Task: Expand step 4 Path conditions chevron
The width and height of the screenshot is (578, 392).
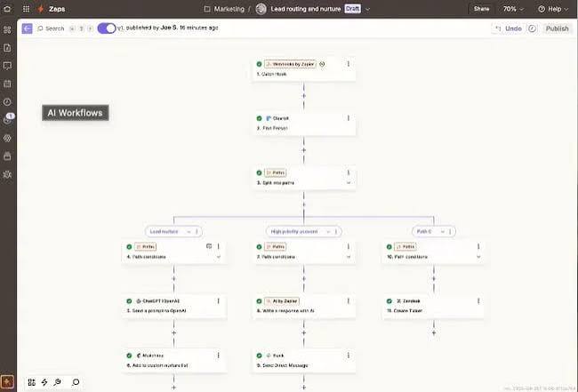Action: point(218,257)
